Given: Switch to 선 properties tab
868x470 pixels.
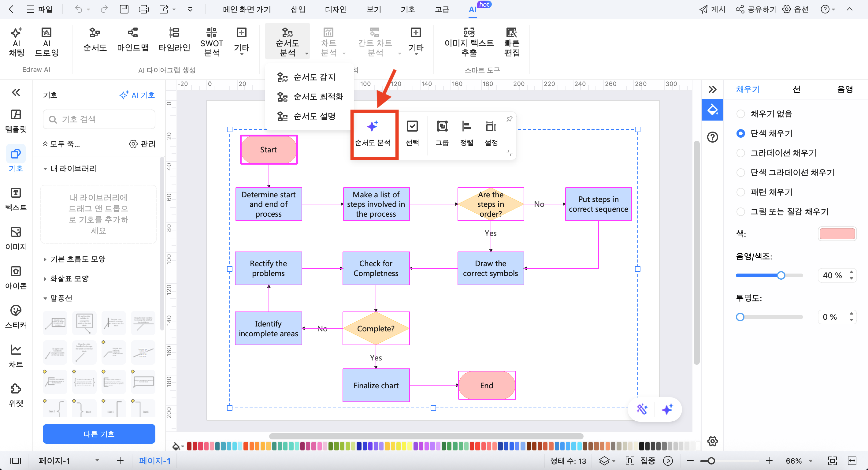Looking at the screenshot, I should (x=796, y=89).
